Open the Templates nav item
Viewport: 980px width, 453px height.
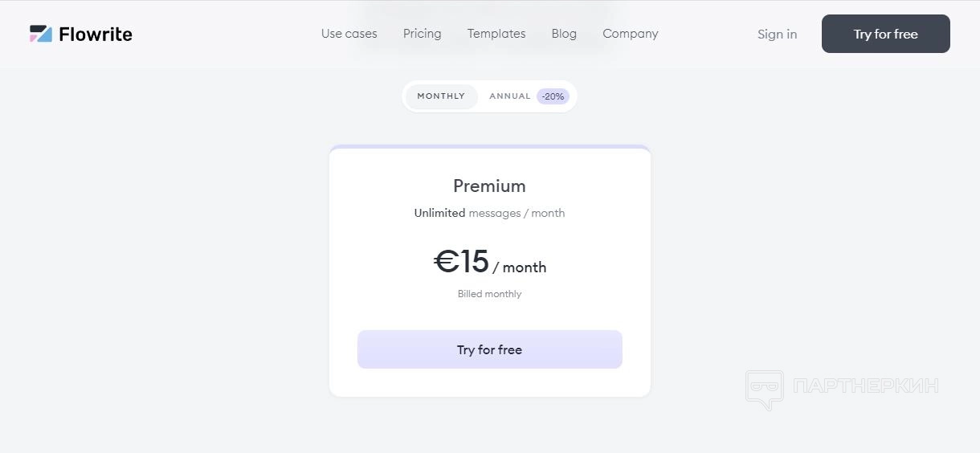(496, 34)
